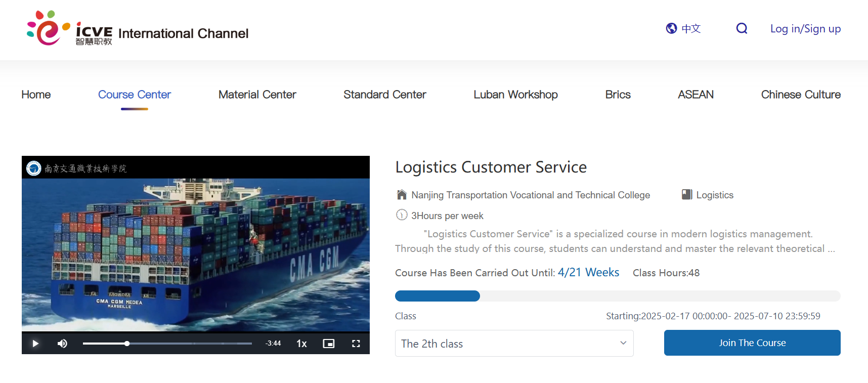
Task: Expand the class dropdown chevron arrow
Action: [623, 343]
